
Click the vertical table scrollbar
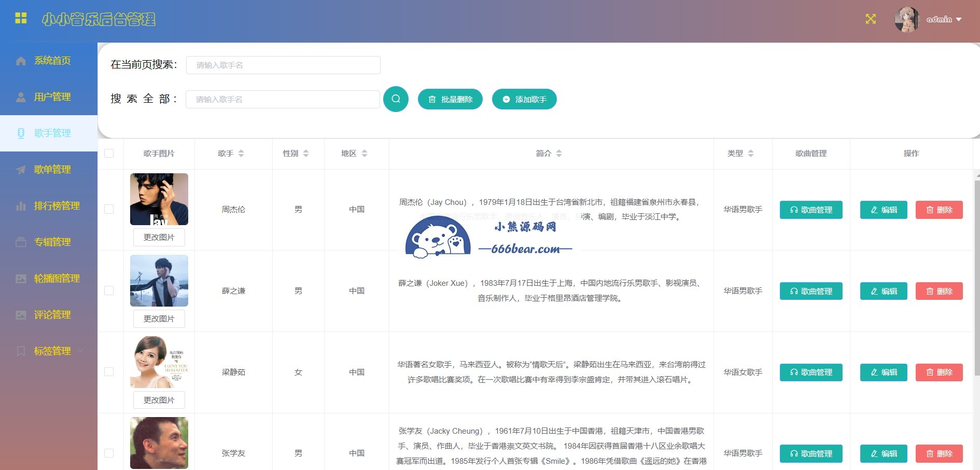[977, 275]
